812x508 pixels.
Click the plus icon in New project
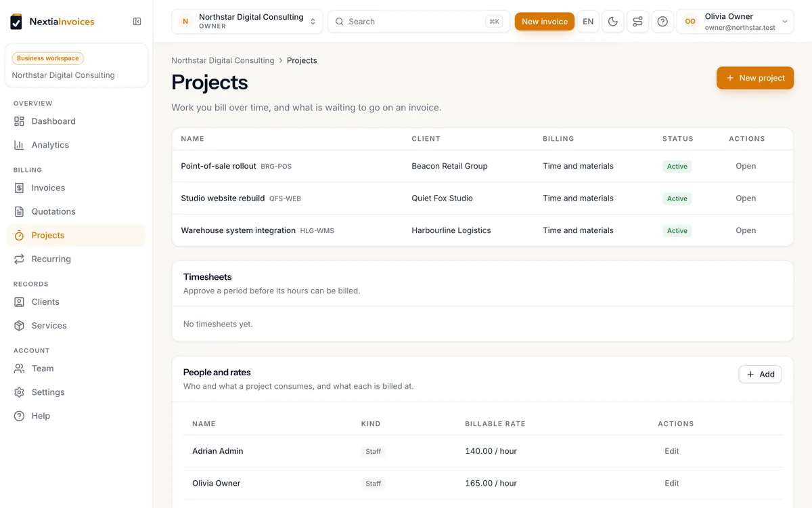click(730, 78)
